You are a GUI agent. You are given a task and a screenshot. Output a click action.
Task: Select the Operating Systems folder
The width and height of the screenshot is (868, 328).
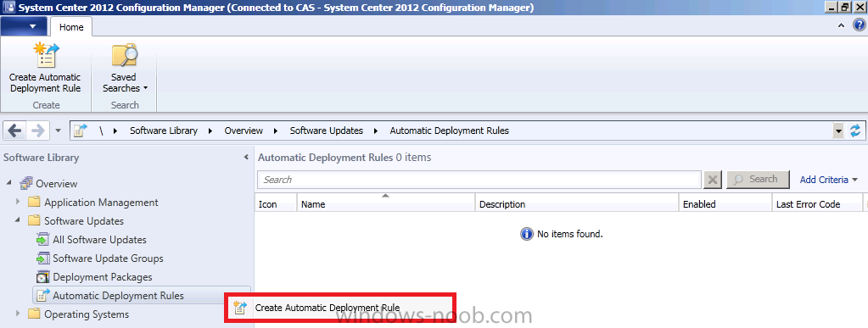pyautogui.click(x=87, y=314)
